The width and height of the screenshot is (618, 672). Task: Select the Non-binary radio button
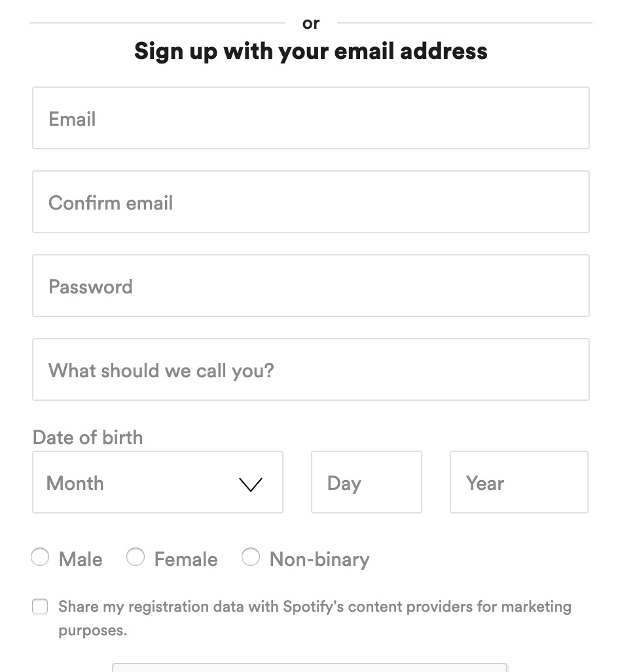(x=251, y=556)
